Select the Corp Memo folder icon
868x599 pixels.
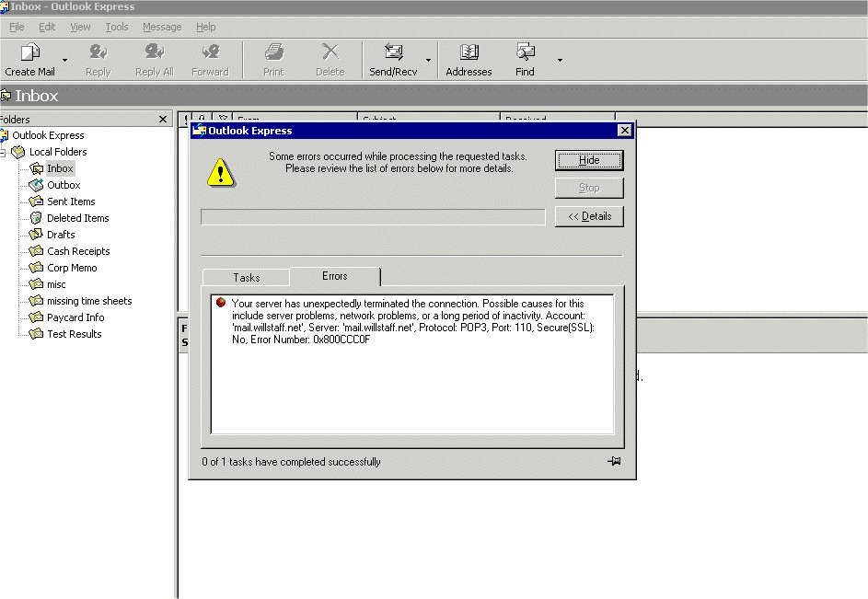pos(37,268)
